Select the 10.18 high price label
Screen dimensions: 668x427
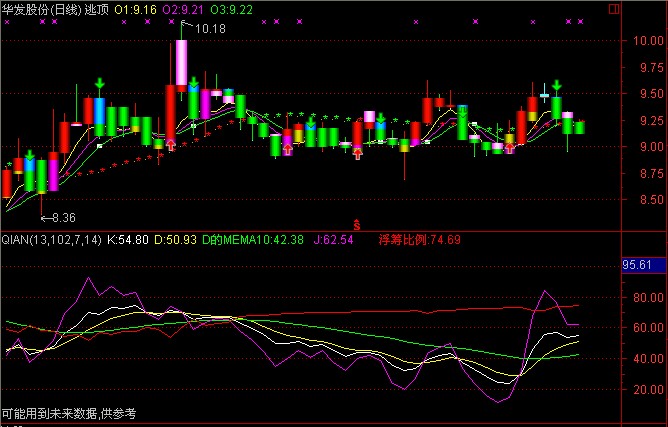(210, 30)
